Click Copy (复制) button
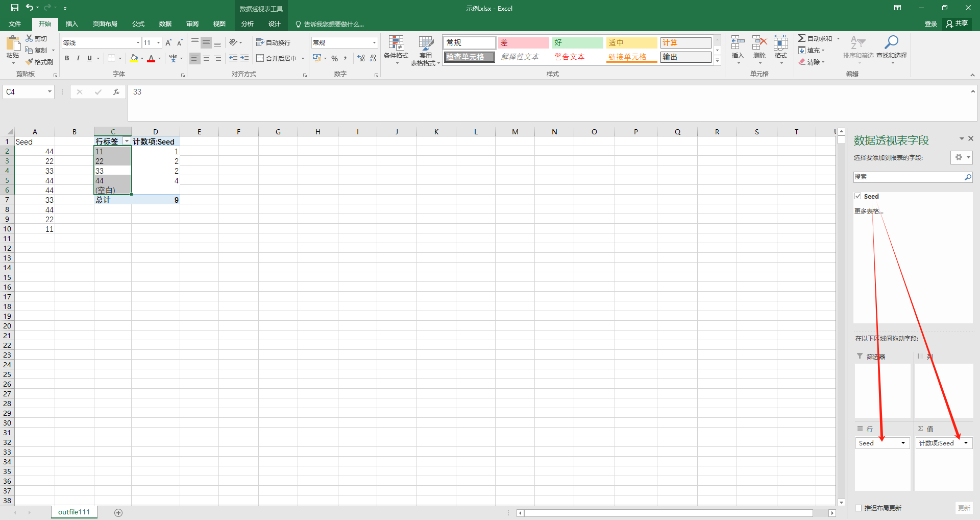This screenshot has width=980, height=520. 37,50
